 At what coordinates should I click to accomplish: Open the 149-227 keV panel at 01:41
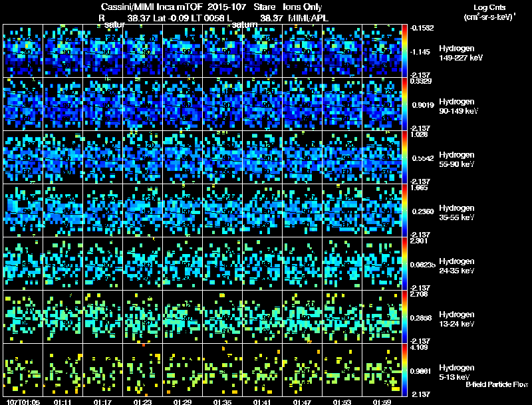click(x=262, y=51)
